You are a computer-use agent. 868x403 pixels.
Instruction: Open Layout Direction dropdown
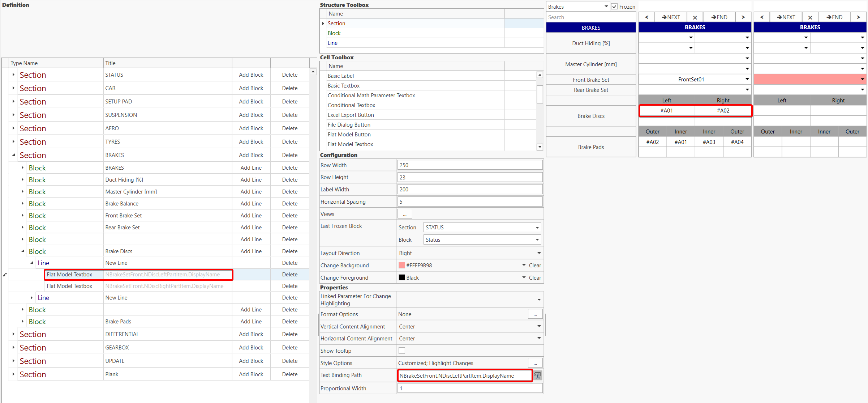539,253
